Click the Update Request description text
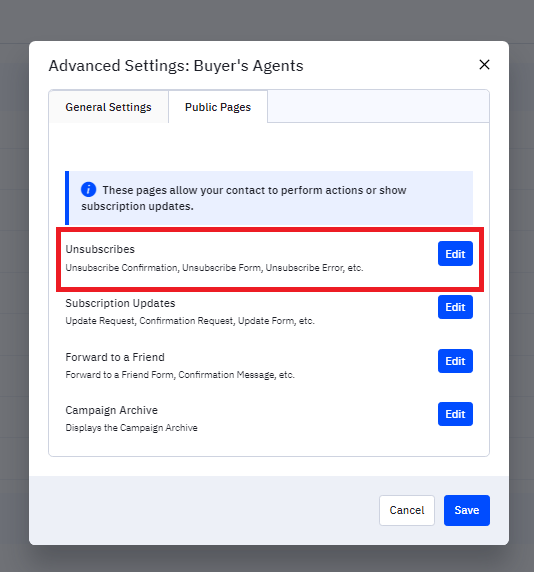Viewport: 534px width, 572px height. point(190,321)
